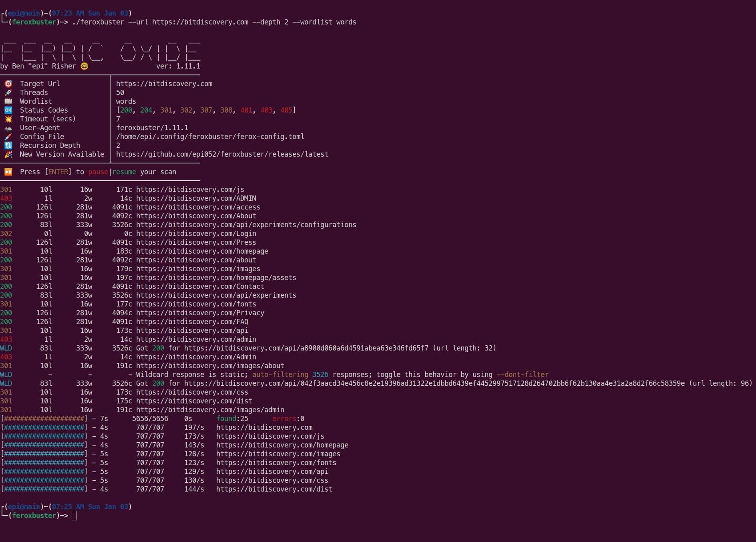Image resolution: width=756 pixels, height=542 pixels.
Task: Open the https://bitdiscovery.com/js result link
Action: tap(190, 189)
